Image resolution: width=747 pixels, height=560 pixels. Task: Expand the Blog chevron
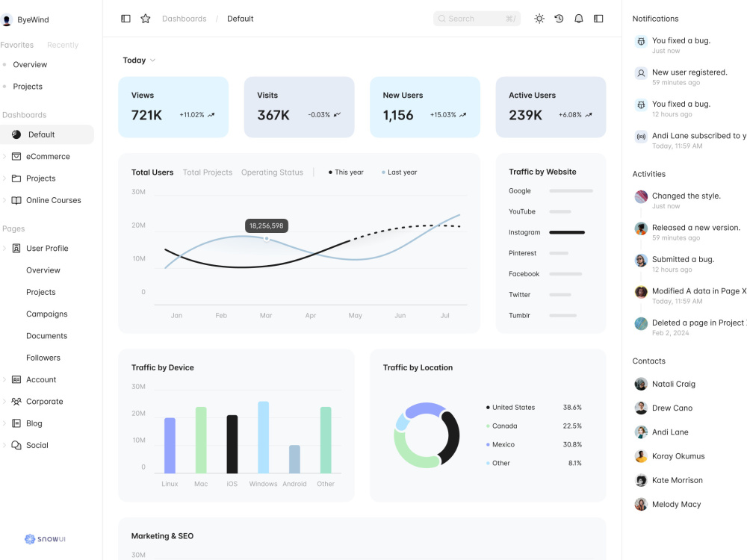pos(4,423)
